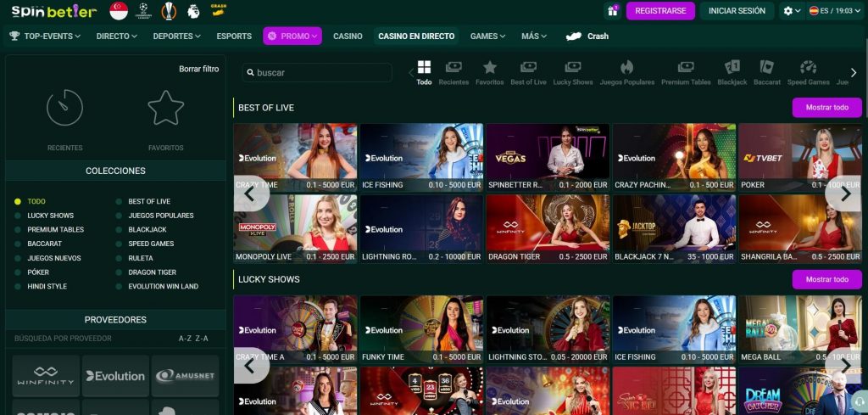This screenshot has width=868, height=415.
Task: Open the Europa League trophy shortcut
Action: point(169,10)
